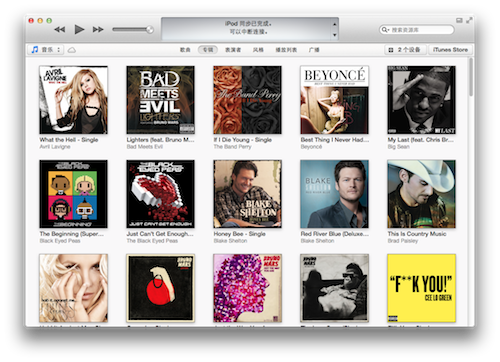Click the title "The Beginning (Super..."
This screenshot has width=500, height=362.
[x=72, y=234]
